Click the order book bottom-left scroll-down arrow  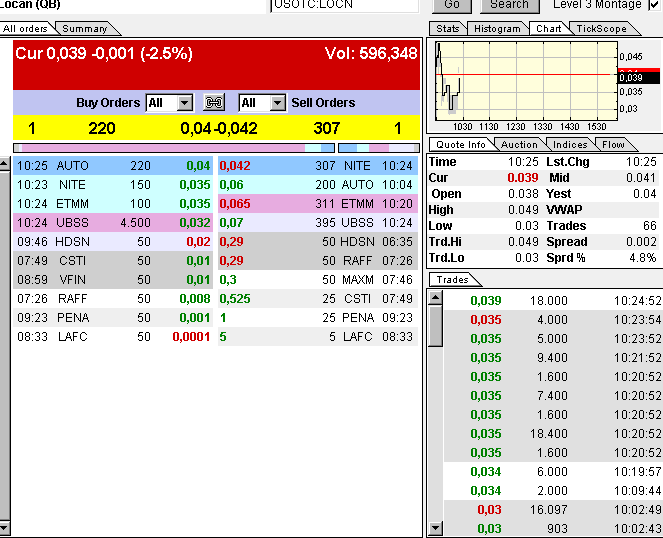5,529
